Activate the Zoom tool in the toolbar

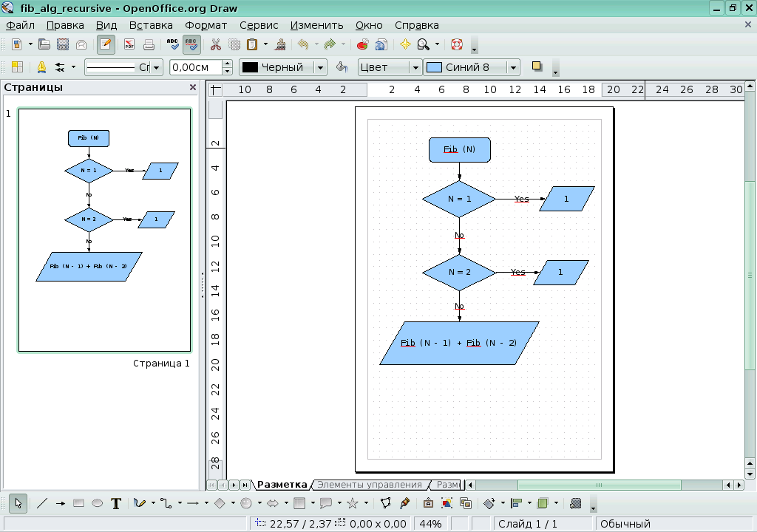[x=421, y=44]
